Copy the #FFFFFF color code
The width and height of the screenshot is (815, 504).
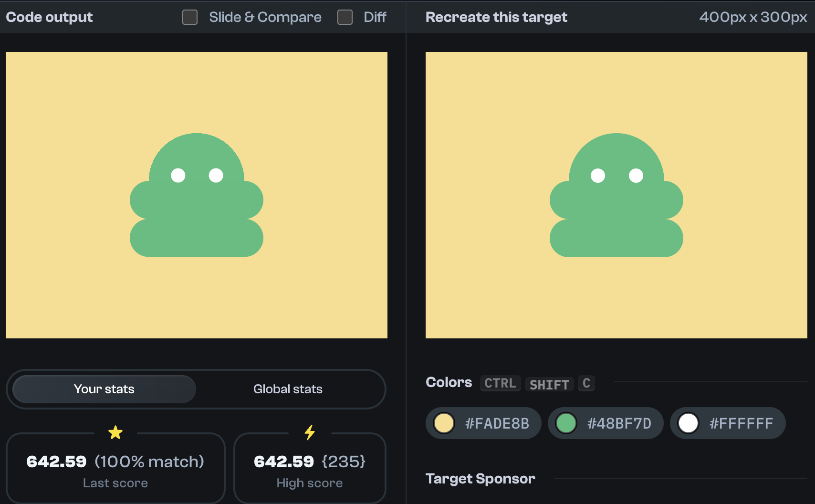click(x=742, y=423)
